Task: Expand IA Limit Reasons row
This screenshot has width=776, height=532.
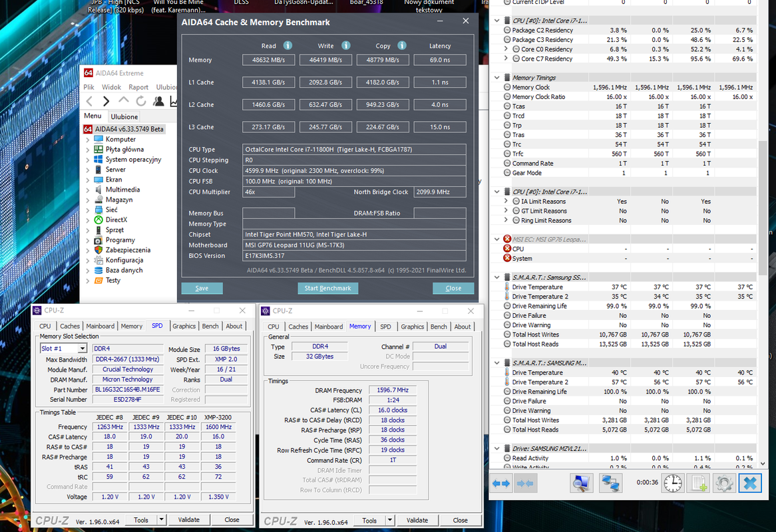Action: (x=506, y=201)
